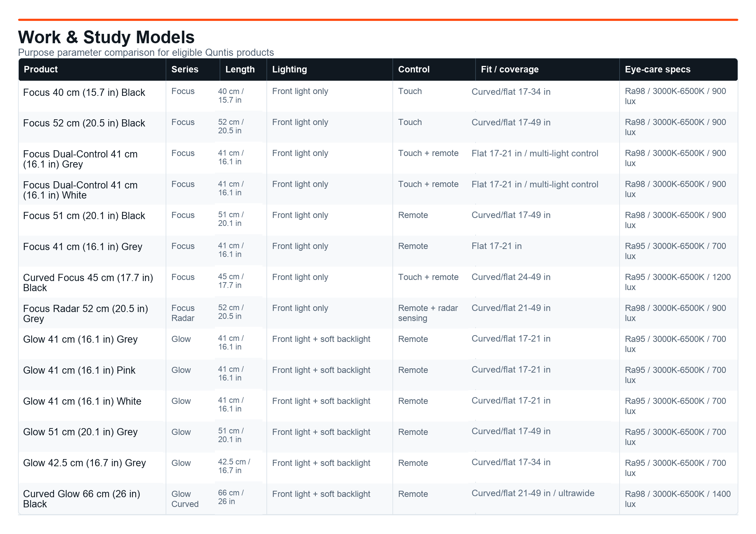Click 'Flat 17-21 in / multi-light control' in Dual-Control Grey row
Image resolution: width=756 pixels, height=534 pixels.
(535, 153)
